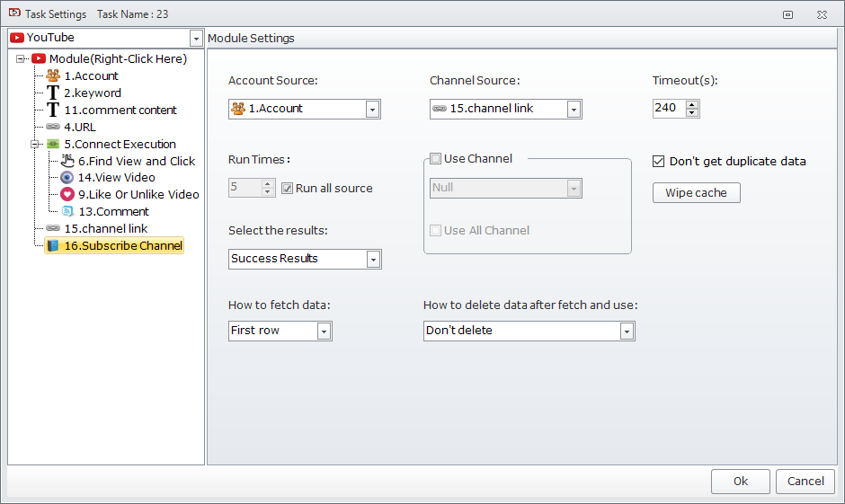
Task: Select 11.comment content tree item
Action: pyautogui.click(x=120, y=110)
